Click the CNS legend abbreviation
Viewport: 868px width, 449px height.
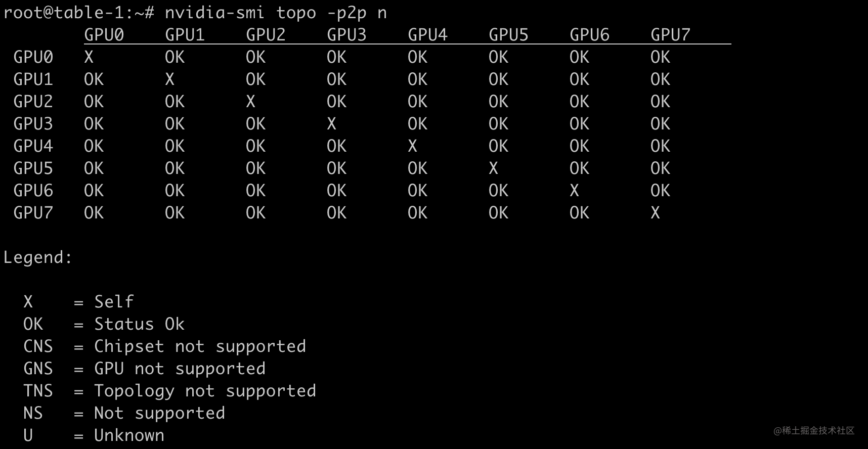click(x=38, y=346)
